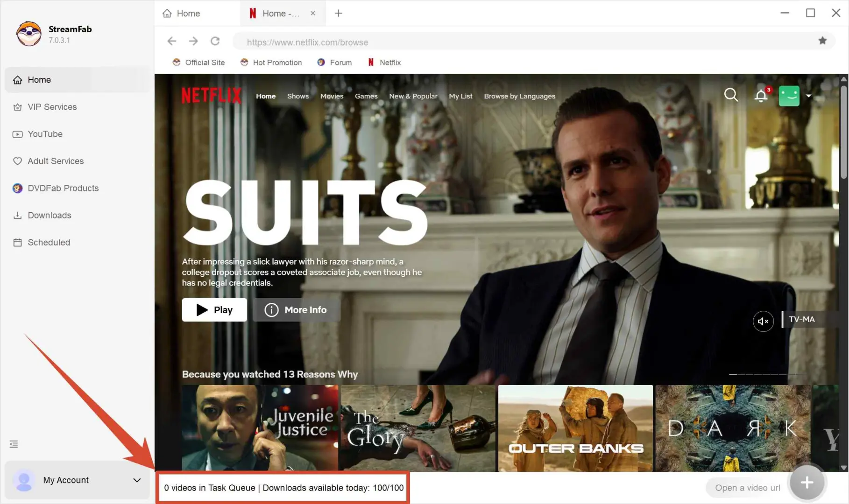Click the Open a video url field
The width and height of the screenshot is (849, 504).
tap(747, 488)
